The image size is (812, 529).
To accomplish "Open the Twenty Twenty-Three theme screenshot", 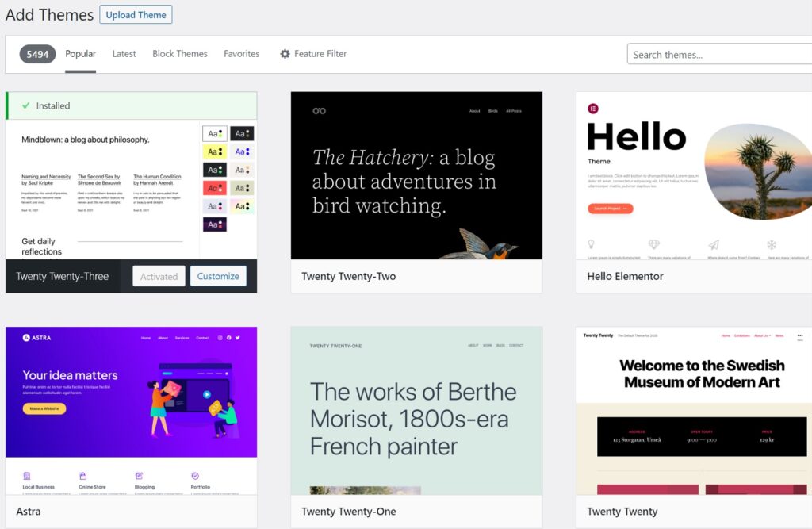I will 131,189.
